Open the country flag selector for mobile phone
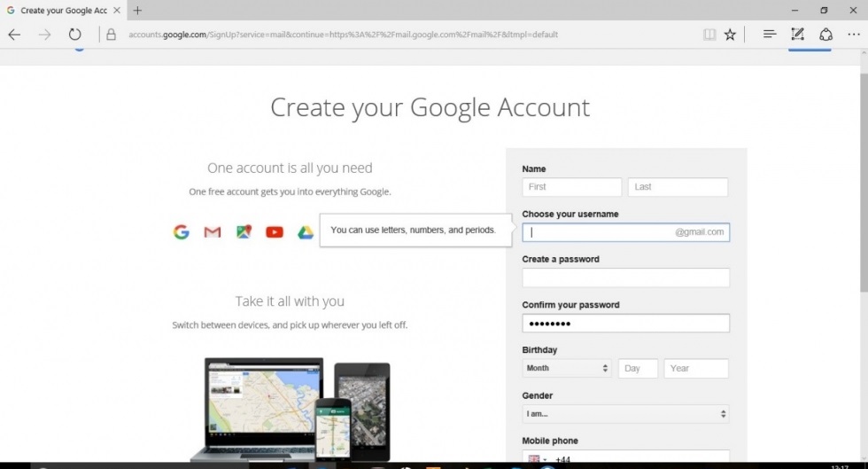 538,458
